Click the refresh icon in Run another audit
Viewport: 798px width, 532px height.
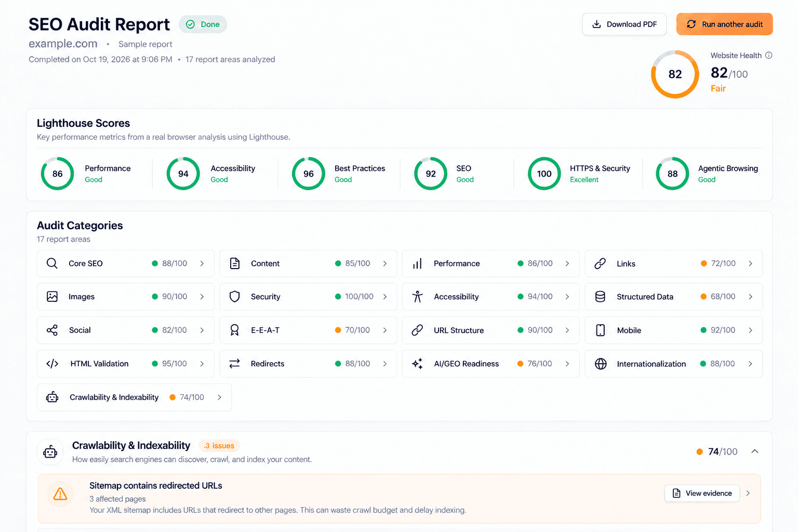point(691,24)
